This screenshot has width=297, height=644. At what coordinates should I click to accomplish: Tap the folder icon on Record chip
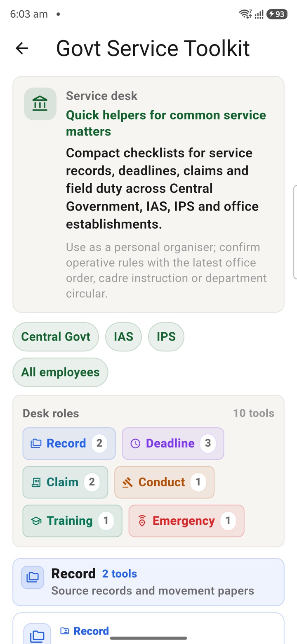point(36,443)
